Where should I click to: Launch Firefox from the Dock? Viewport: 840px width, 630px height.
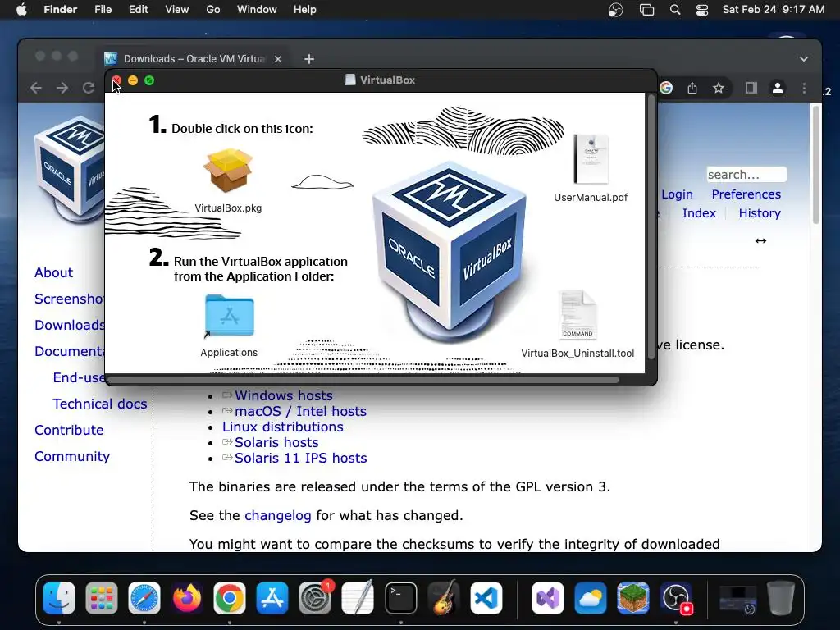click(187, 597)
